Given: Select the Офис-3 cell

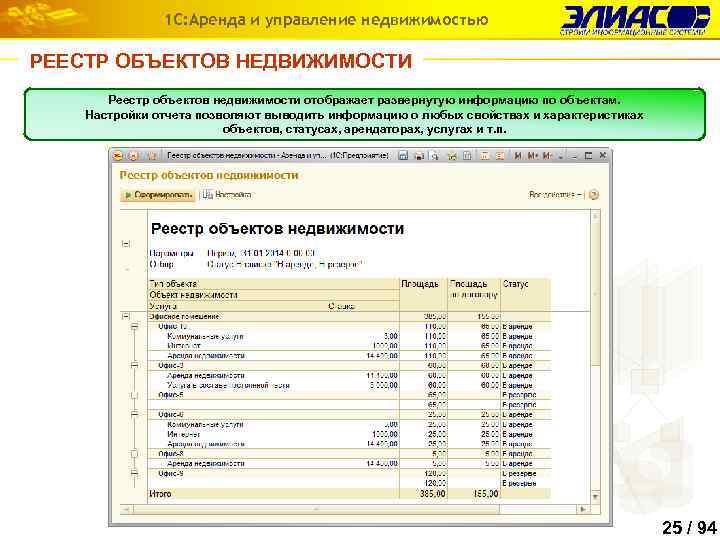Looking at the screenshot, I should click(x=274, y=366).
